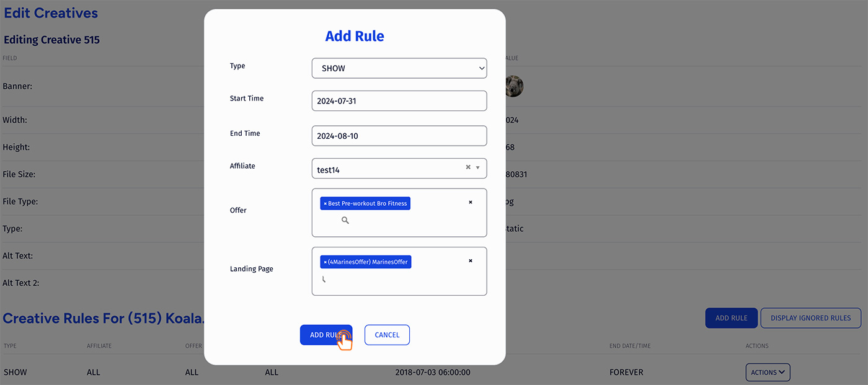Viewport: 868px width, 385px height.
Task: Remove the MarinesOffer landing page tag
Action: 325,262
